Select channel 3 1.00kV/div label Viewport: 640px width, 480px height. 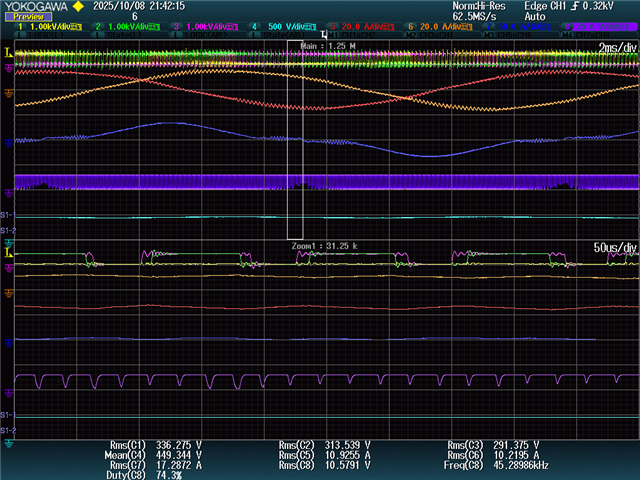tap(206, 27)
